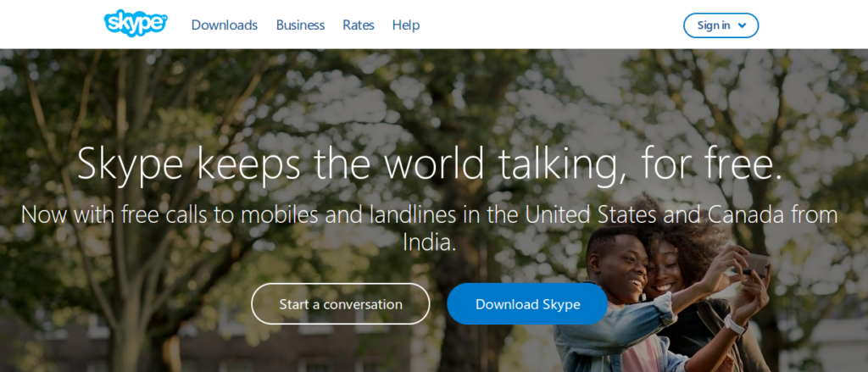
Task: Open the Business menu item
Action: [300, 25]
